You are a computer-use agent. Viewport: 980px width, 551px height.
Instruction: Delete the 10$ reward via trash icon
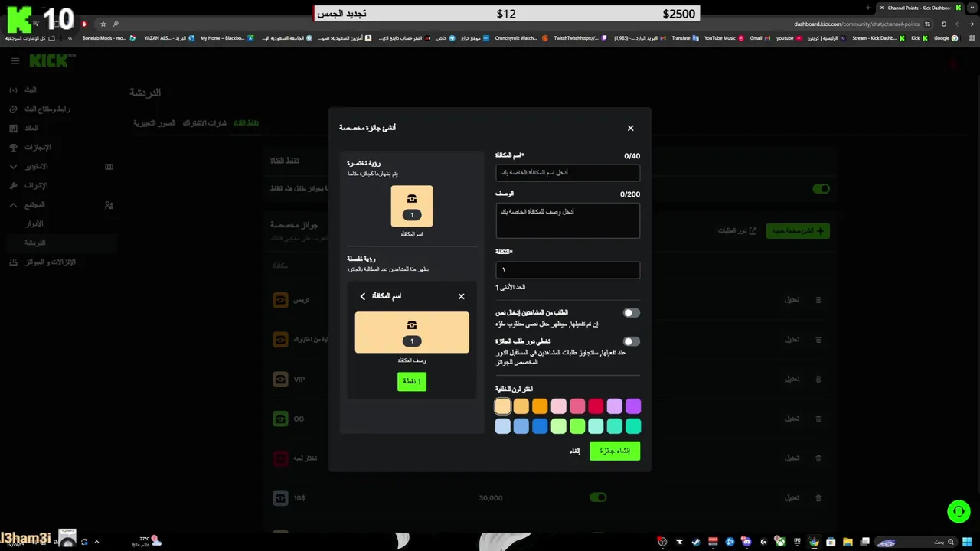(818, 498)
